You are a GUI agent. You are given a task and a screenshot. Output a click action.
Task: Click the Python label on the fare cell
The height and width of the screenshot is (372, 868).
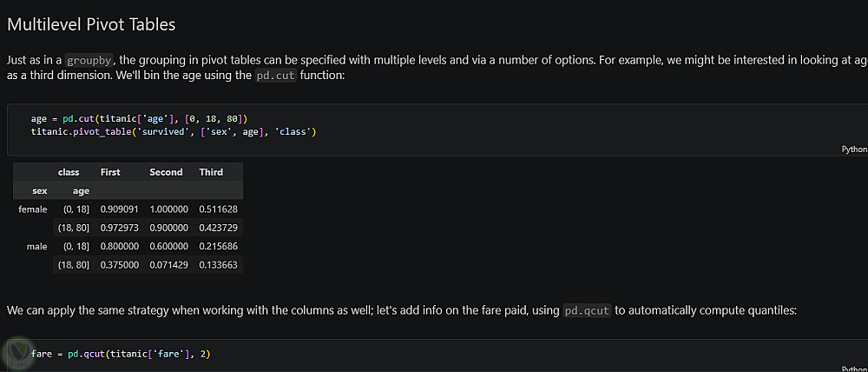tap(854, 369)
